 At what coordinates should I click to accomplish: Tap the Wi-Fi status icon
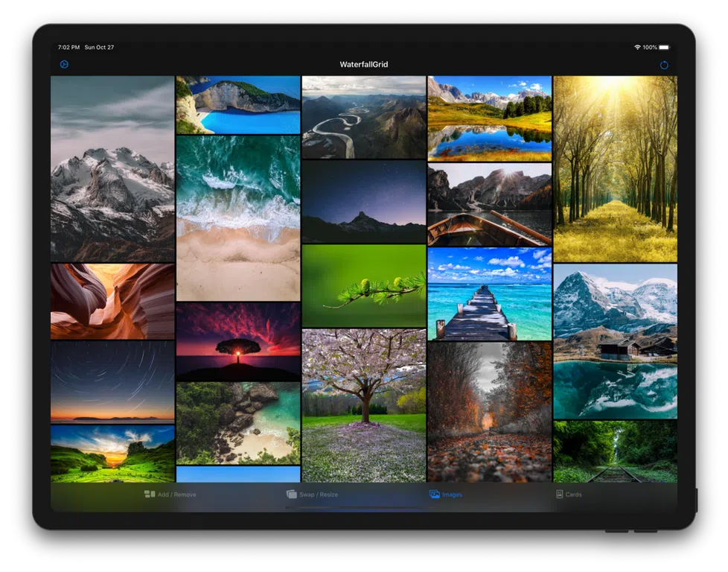[x=637, y=48]
